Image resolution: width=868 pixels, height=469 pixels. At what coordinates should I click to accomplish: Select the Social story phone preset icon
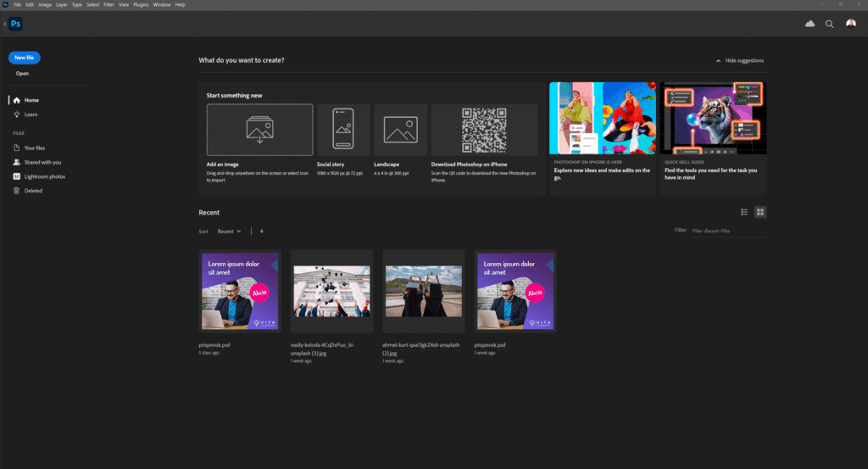[x=343, y=130]
